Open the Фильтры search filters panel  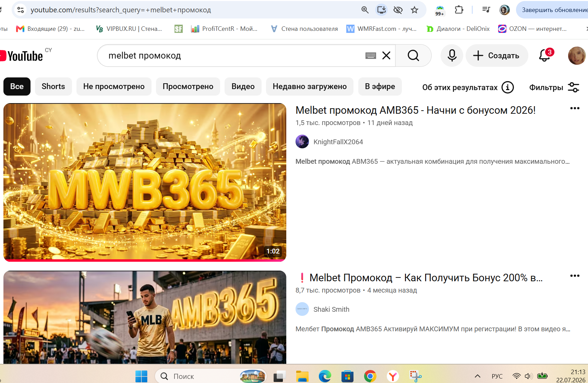click(554, 87)
